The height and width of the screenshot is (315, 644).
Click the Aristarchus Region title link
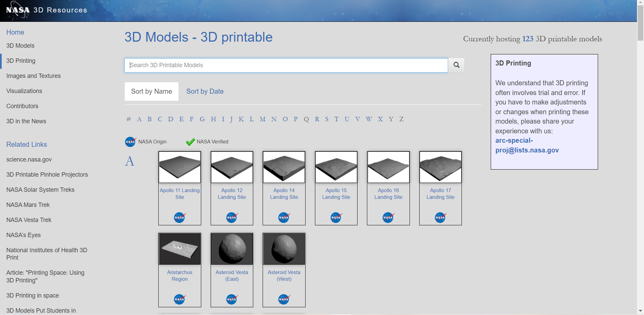pos(180,276)
